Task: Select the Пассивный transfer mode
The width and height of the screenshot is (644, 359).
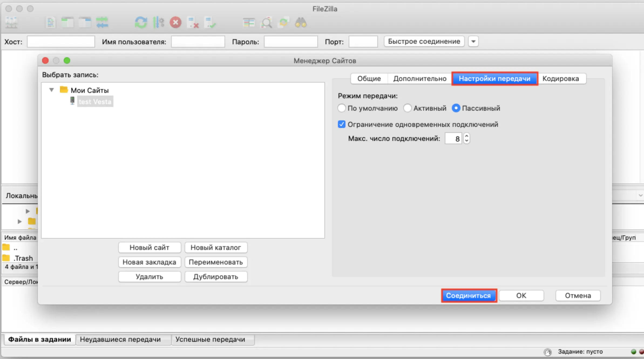Action: (456, 108)
